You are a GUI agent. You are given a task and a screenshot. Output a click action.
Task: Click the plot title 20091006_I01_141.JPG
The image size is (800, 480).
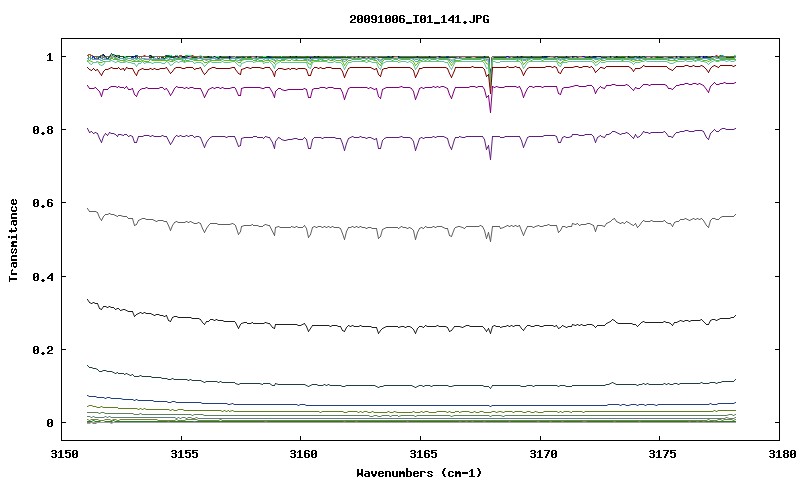pyautogui.click(x=419, y=19)
